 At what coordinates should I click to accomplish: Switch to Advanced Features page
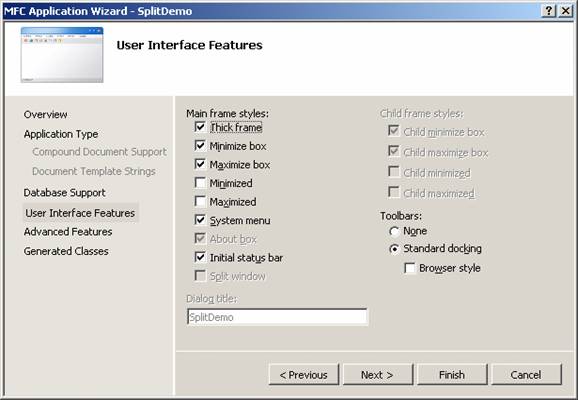[68, 232]
